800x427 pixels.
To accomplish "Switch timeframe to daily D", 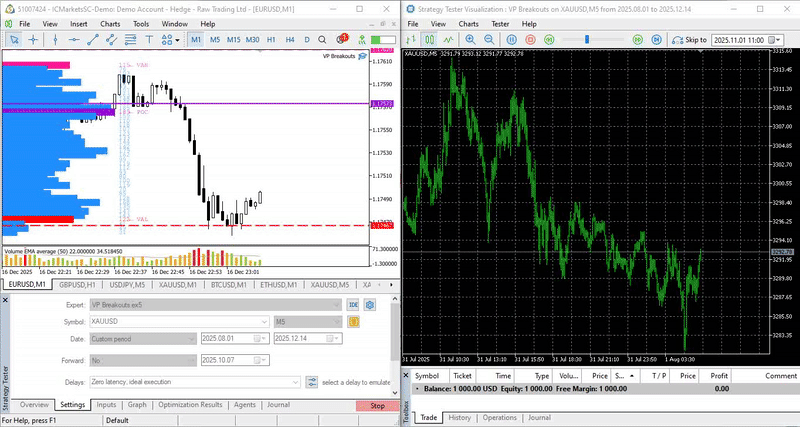I will tap(307, 39).
